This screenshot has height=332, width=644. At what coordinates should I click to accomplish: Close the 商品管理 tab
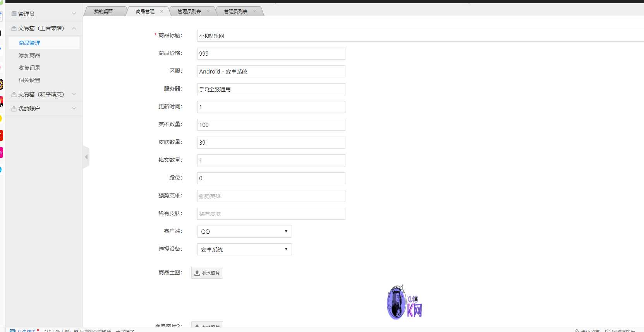click(x=161, y=12)
